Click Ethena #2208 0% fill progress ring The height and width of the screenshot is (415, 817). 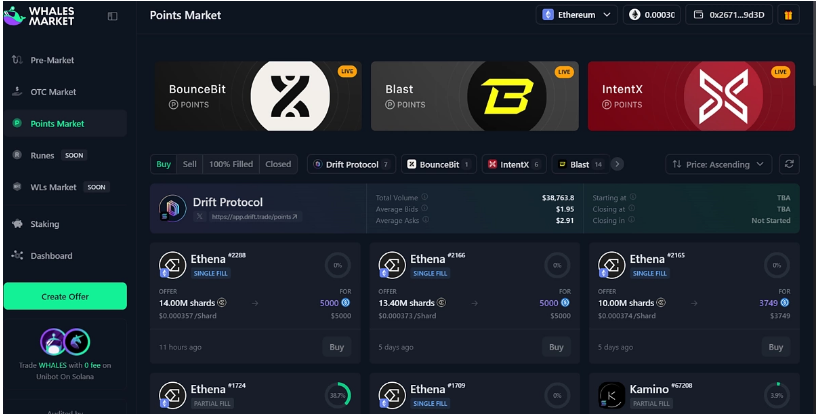click(x=338, y=265)
